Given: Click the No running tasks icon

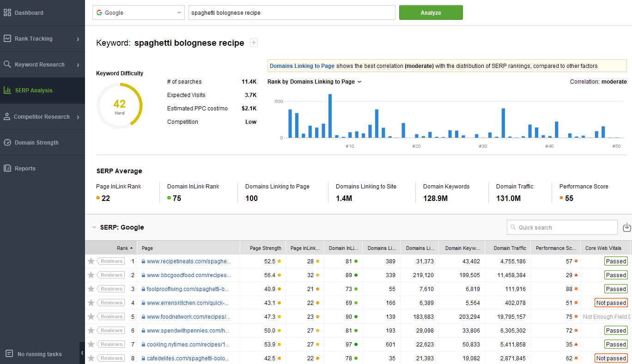Looking at the screenshot, I should [9, 354].
